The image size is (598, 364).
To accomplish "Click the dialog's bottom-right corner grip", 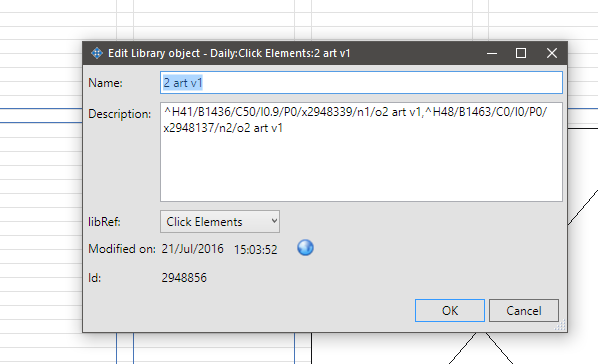I will click(x=561, y=326).
